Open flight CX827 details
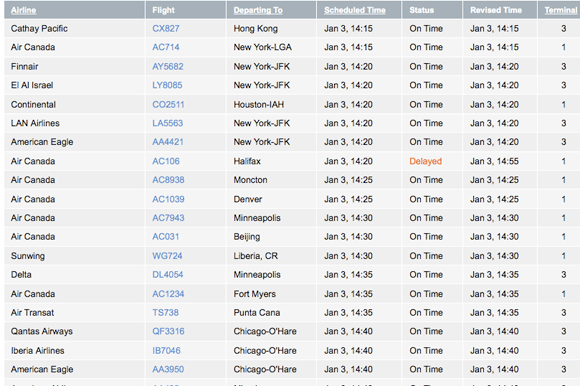 (166, 28)
